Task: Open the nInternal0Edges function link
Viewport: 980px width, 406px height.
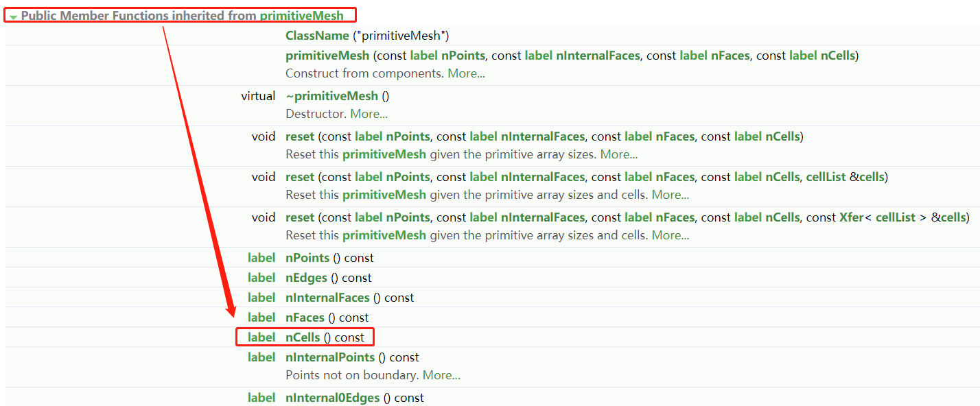Action: pos(332,398)
